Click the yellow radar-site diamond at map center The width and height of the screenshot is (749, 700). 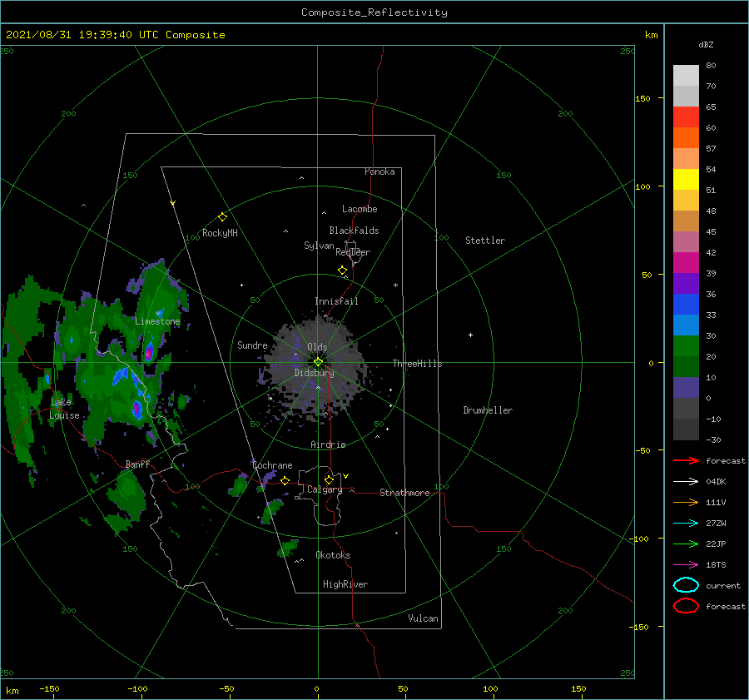318,362
